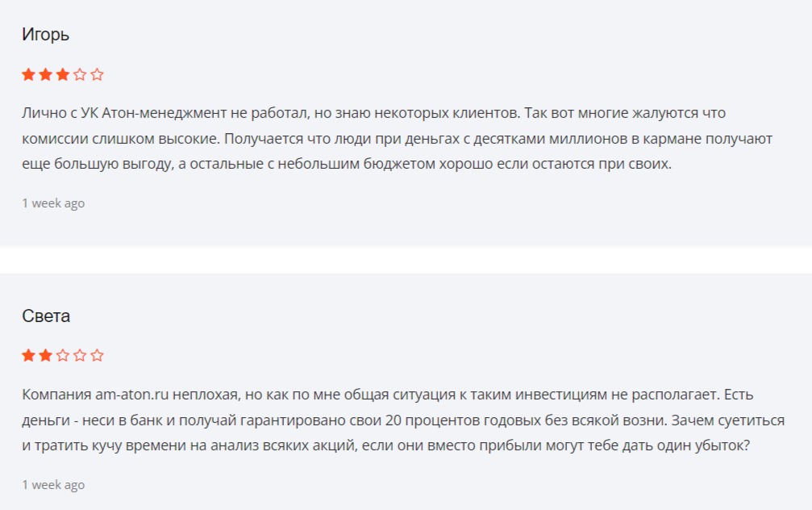Click the am-aton.ru text in Света's review

(132, 395)
